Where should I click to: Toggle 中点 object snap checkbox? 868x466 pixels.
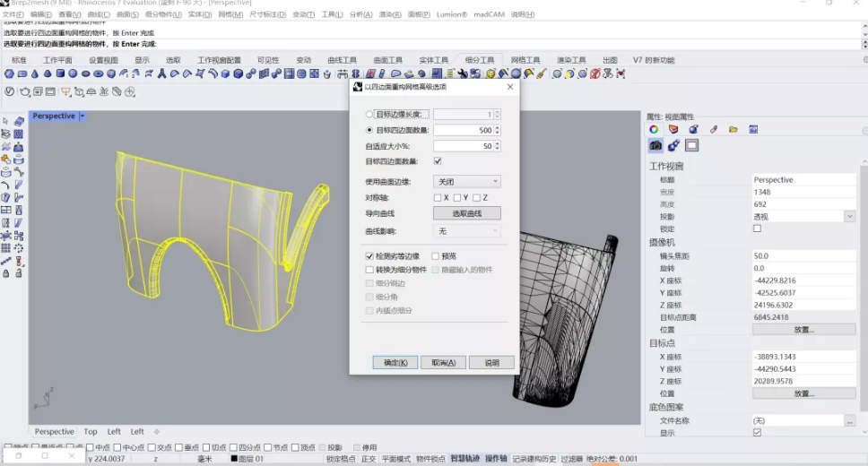pyautogui.click(x=91, y=447)
